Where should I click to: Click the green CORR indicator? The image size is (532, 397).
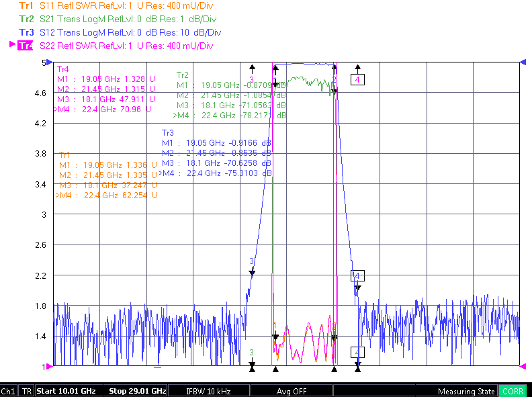point(513,391)
